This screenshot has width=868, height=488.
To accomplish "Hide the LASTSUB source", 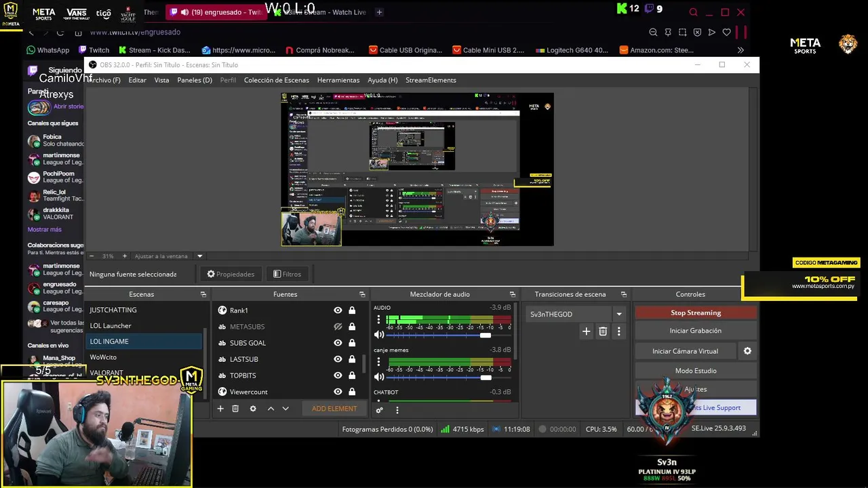I will point(338,359).
